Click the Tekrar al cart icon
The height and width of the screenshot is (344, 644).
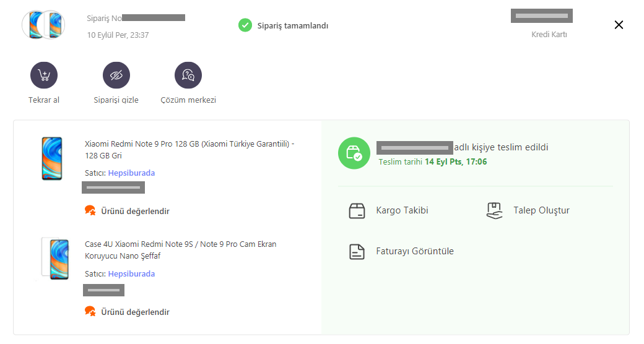pyautogui.click(x=44, y=75)
